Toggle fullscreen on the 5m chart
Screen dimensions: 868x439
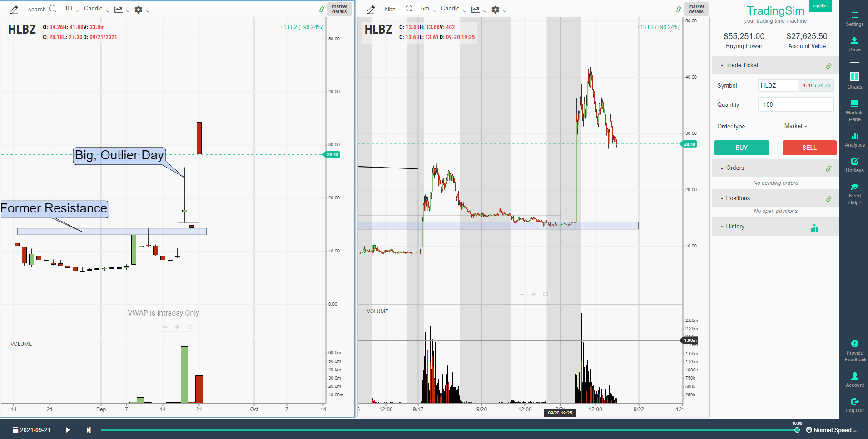coord(546,294)
